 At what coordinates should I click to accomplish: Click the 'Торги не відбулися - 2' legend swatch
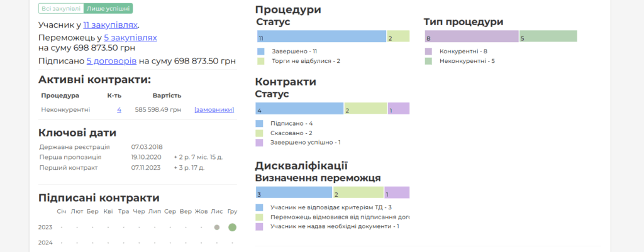click(x=260, y=61)
